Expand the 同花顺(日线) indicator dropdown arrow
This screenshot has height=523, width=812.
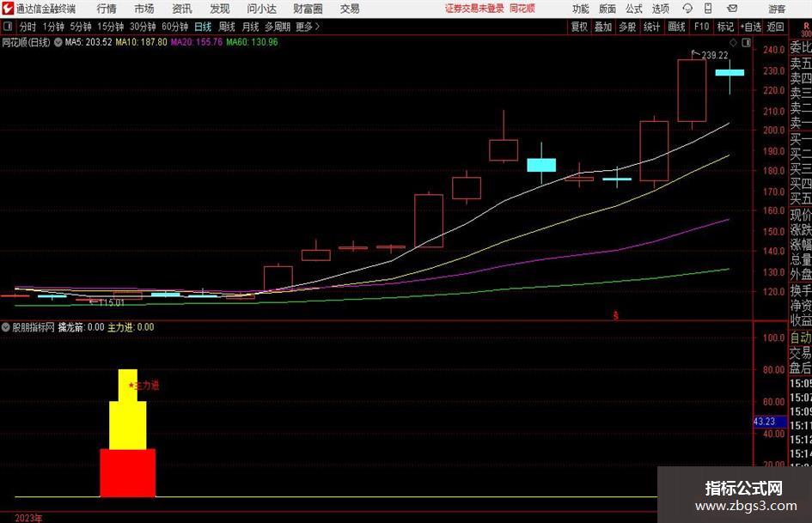[58, 42]
